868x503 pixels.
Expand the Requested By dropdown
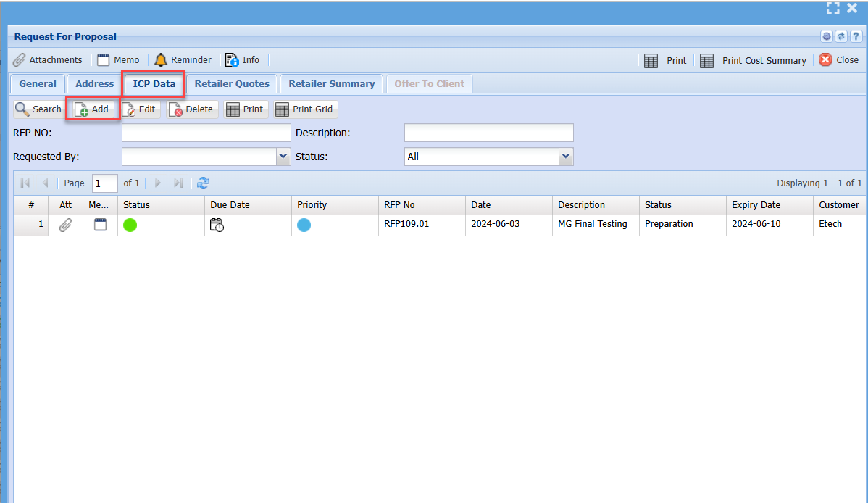[283, 157]
